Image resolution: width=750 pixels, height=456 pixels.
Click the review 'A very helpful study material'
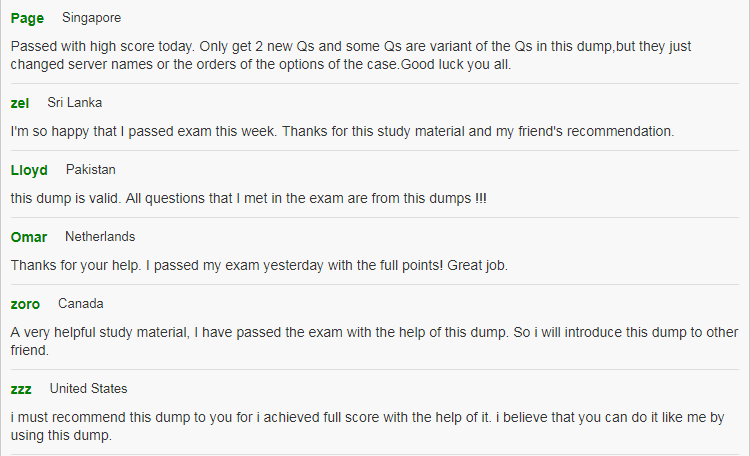pyautogui.click(x=374, y=341)
